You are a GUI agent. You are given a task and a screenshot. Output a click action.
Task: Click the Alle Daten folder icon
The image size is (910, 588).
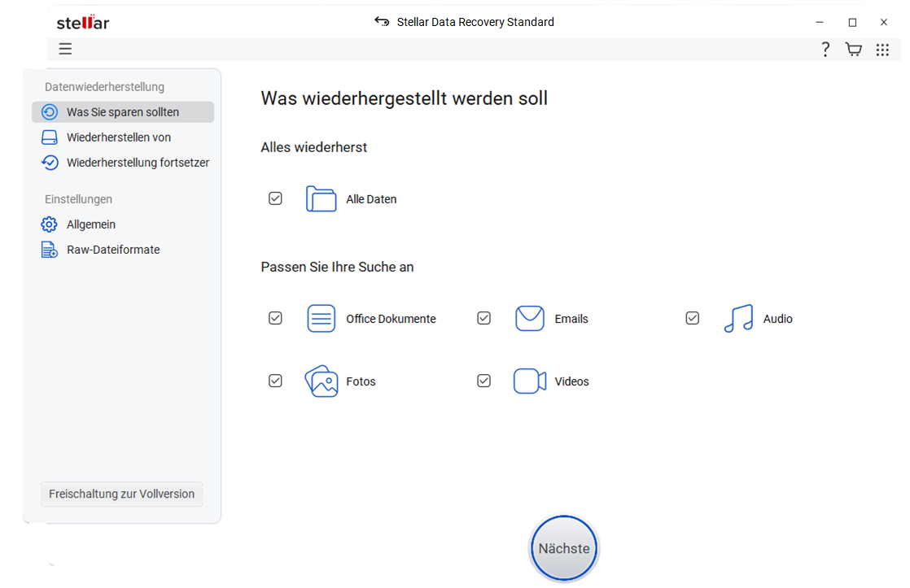coord(321,199)
